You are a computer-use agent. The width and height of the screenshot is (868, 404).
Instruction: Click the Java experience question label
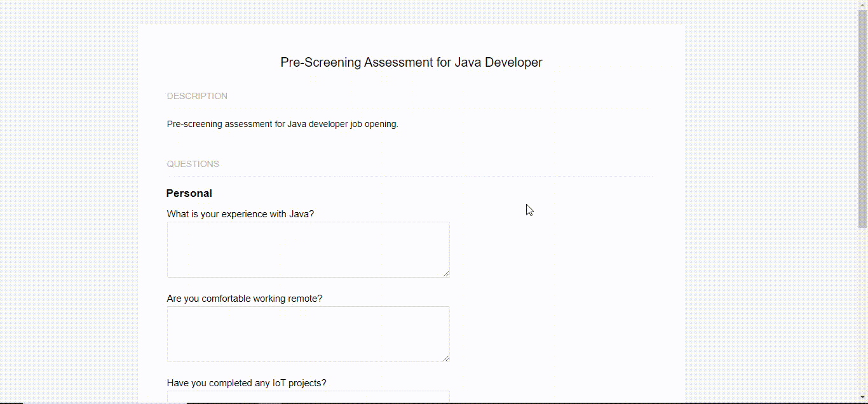[240, 213]
